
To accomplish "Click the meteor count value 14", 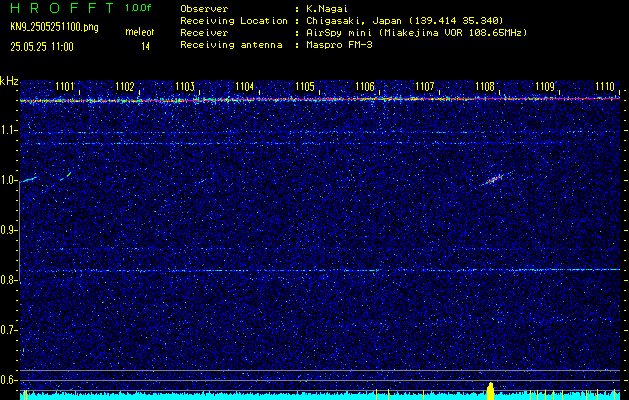I will click(145, 47).
